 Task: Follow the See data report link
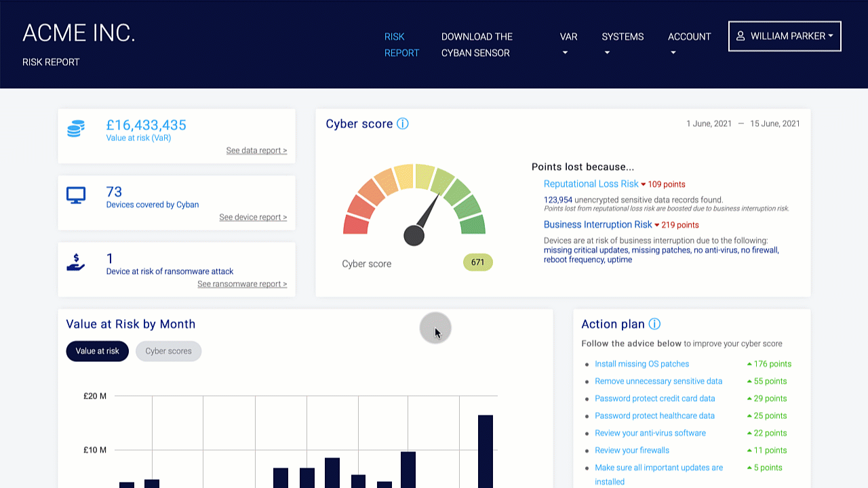[256, 150]
